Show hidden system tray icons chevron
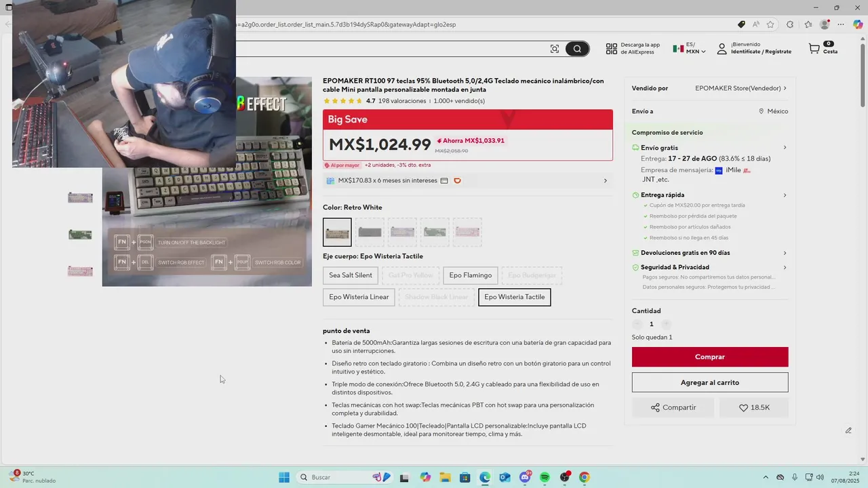868x488 pixels. coord(766,477)
